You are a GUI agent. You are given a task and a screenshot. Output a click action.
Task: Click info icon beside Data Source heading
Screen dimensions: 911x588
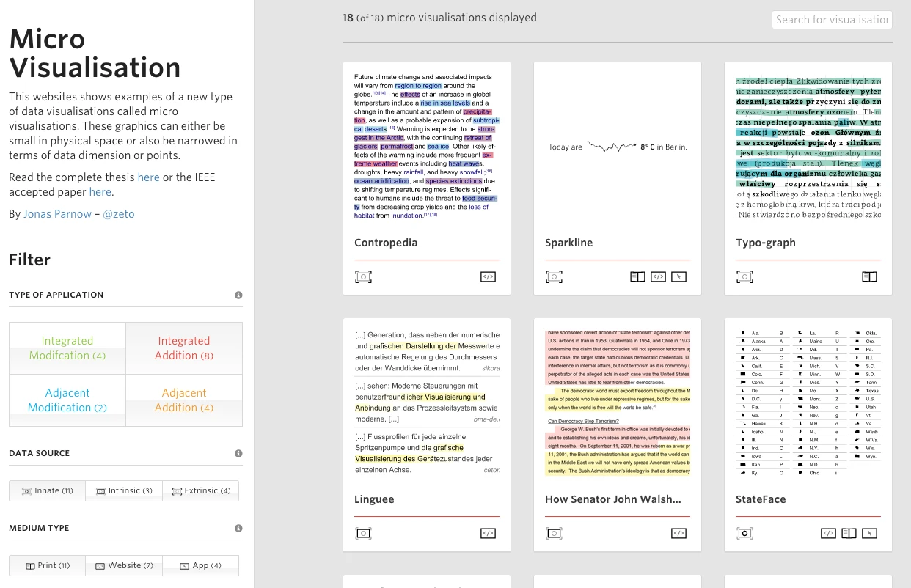point(238,453)
